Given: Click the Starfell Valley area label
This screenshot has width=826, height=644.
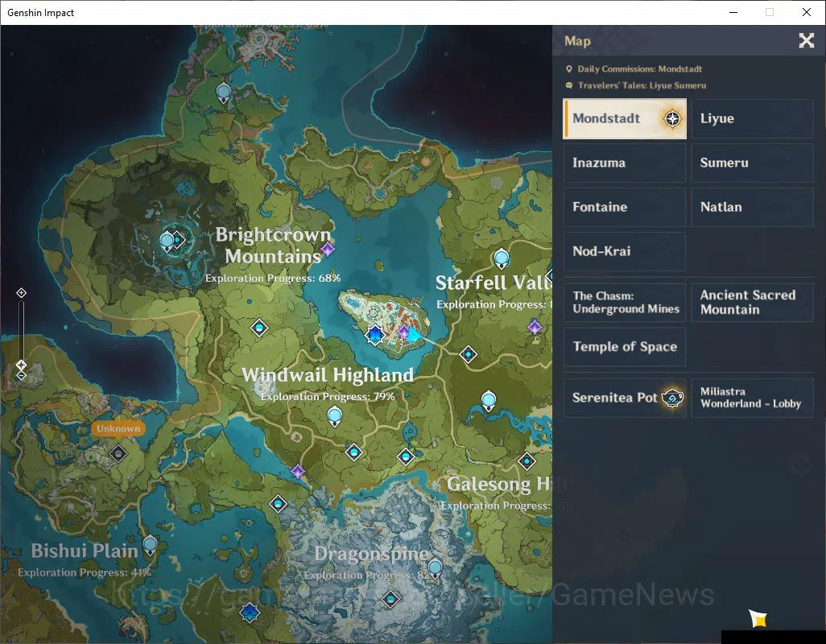Looking at the screenshot, I should 494,283.
